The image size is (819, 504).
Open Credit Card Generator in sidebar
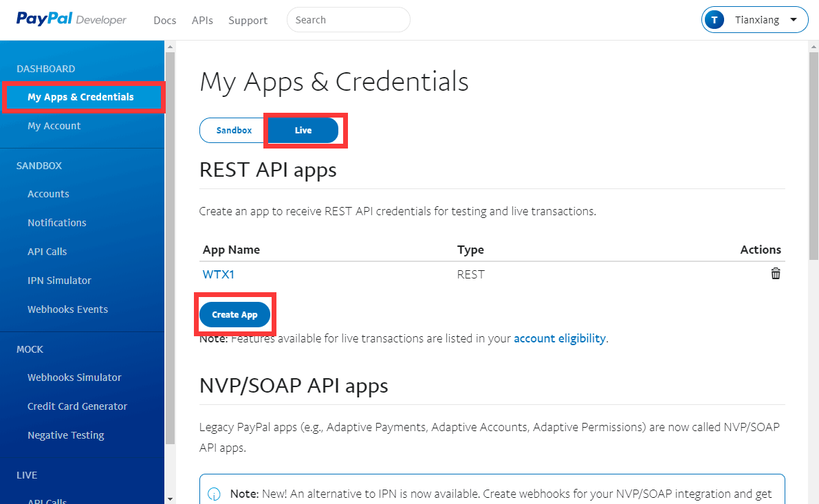click(77, 406)
